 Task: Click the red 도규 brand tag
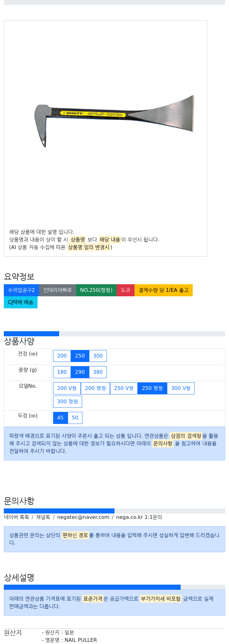[x=126, y=290]
